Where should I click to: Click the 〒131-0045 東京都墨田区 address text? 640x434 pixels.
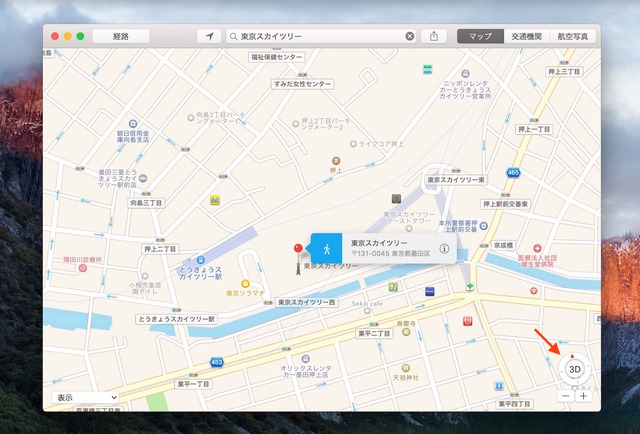pyautogui.click(x=391, y=254)
